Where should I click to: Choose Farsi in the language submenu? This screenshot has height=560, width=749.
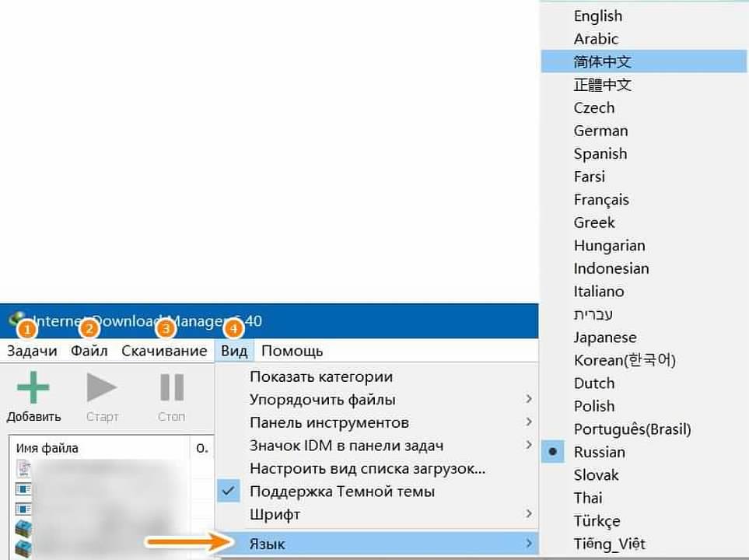pyautogui.click(x=644, y=177)
